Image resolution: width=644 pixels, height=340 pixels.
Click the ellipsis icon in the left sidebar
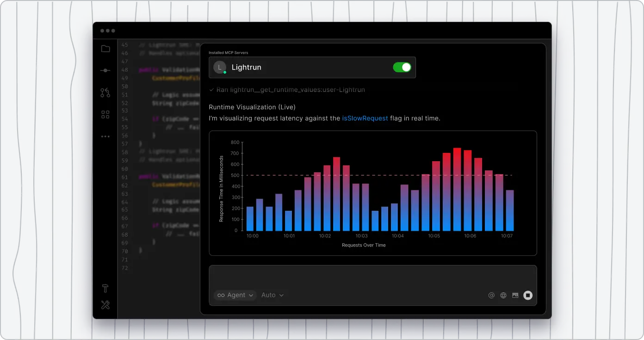(x=105, y=136)
